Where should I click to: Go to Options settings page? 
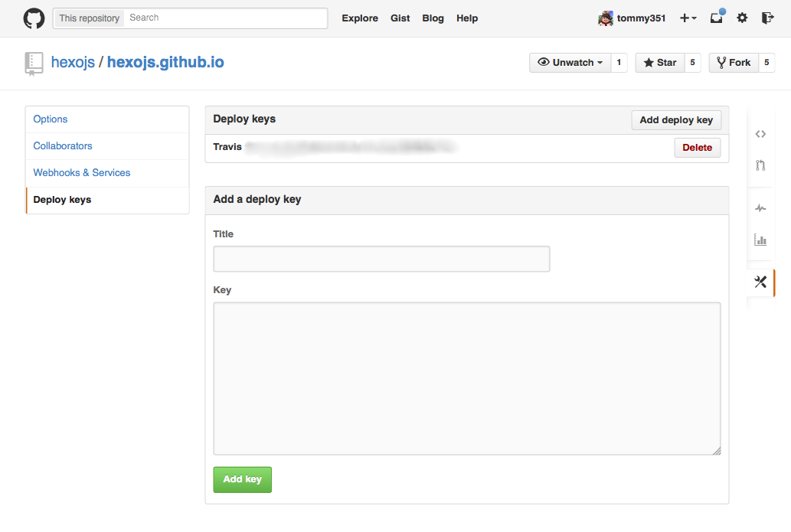(51, 119)
